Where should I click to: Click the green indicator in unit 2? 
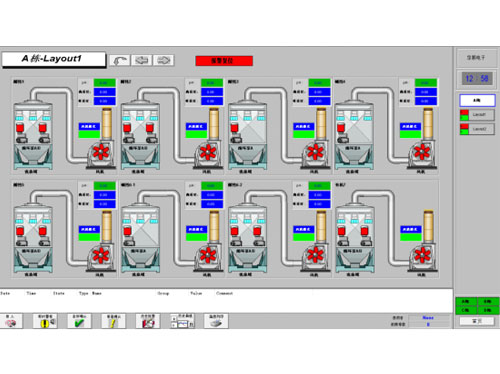pos(196,134)
